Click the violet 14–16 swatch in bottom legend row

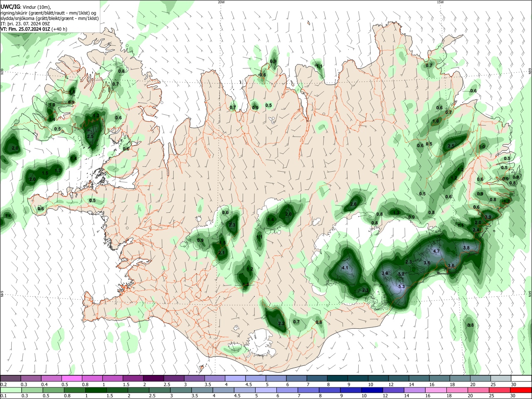pyautogui.click(x=414, y=390)
